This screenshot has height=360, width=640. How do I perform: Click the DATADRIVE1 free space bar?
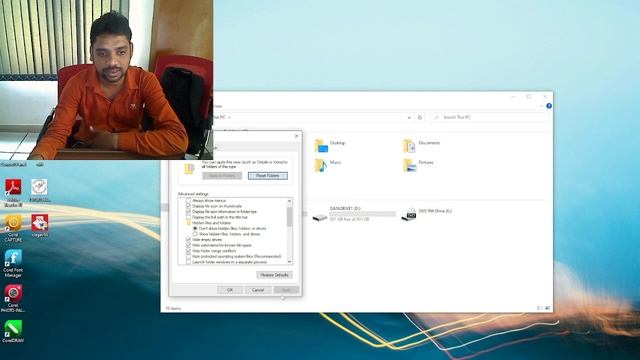coord(362,214)
